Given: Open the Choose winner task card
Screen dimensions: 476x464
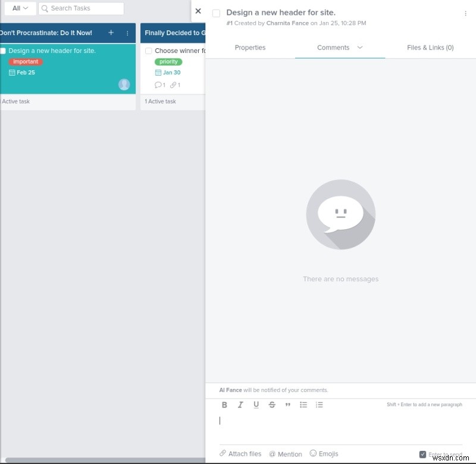Looking at the screenshot, I should (x=173, y=68).
